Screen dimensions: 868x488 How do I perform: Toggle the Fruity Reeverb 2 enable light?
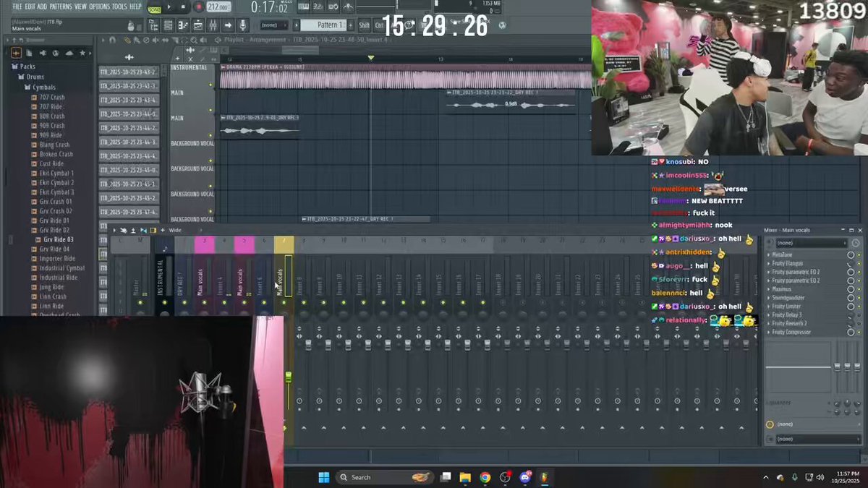coord(859,324)
